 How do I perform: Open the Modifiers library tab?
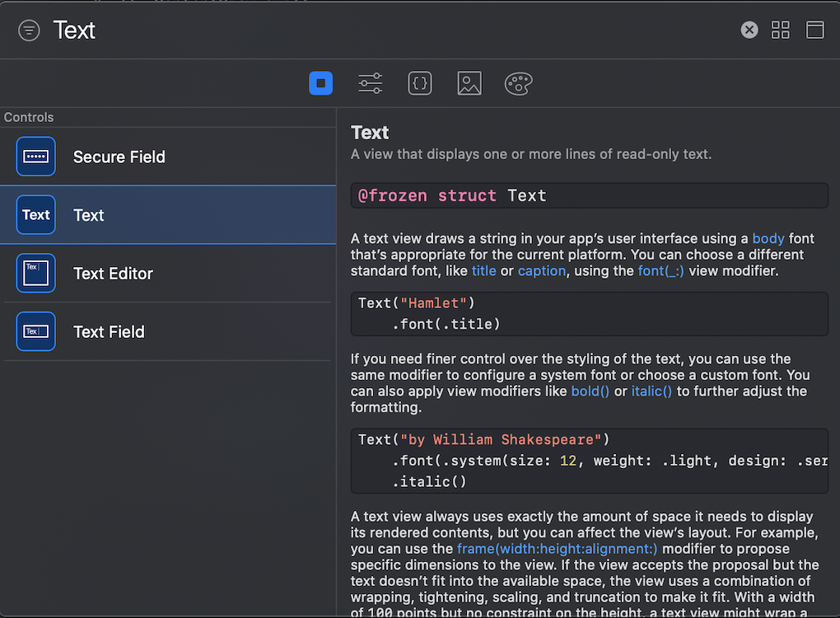pyautogui.click(x=371, y=83)
